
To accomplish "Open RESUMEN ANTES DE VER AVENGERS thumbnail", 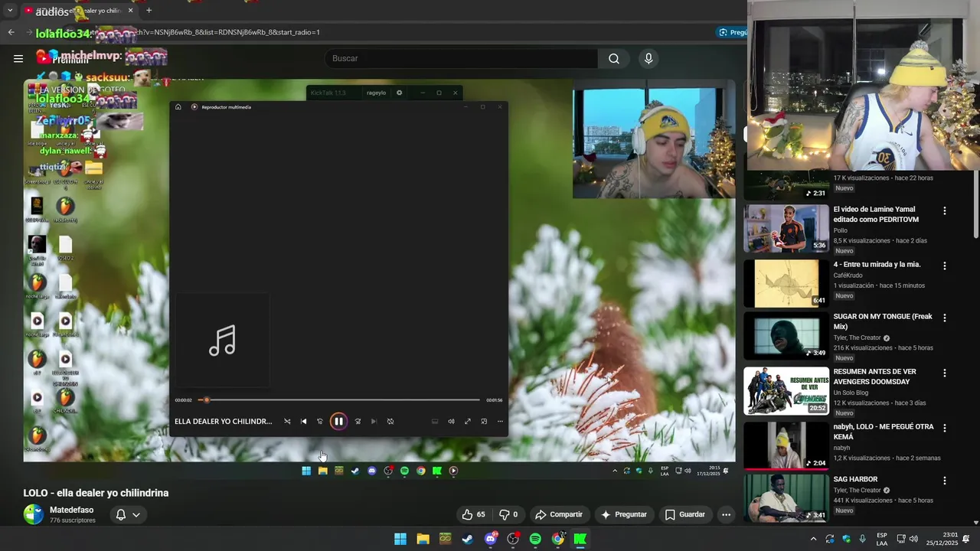I will point(786,391).
